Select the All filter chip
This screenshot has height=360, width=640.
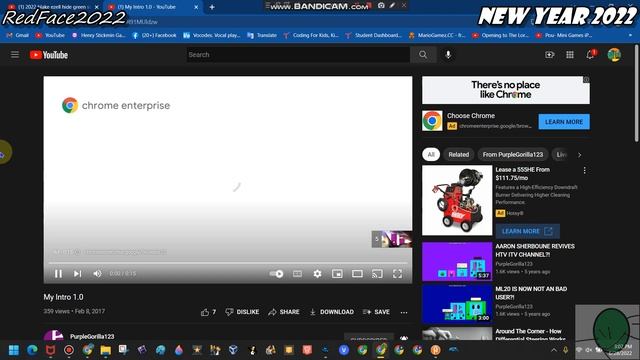[431, 154]
